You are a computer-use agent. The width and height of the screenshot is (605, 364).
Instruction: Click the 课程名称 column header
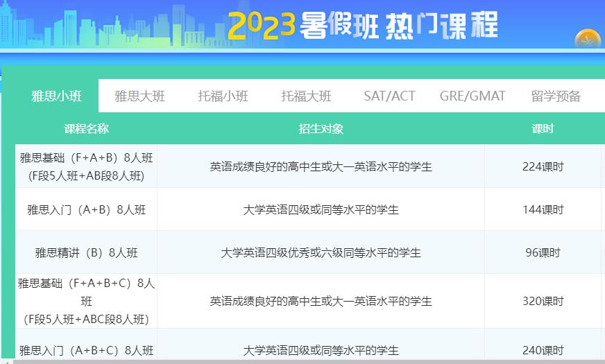[87, 128]
